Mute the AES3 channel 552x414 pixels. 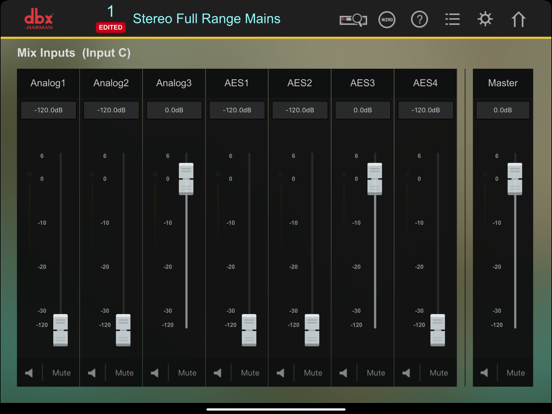[x=376, y=373]
